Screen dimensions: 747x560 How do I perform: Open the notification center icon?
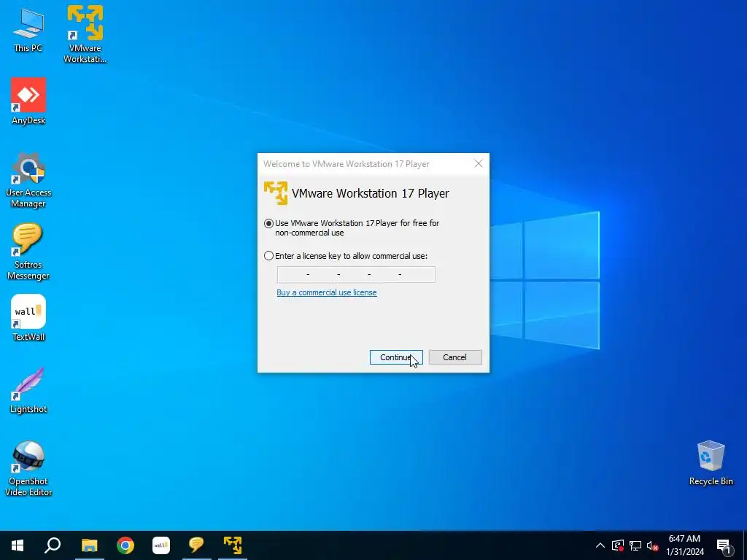(x=724, y=546)
